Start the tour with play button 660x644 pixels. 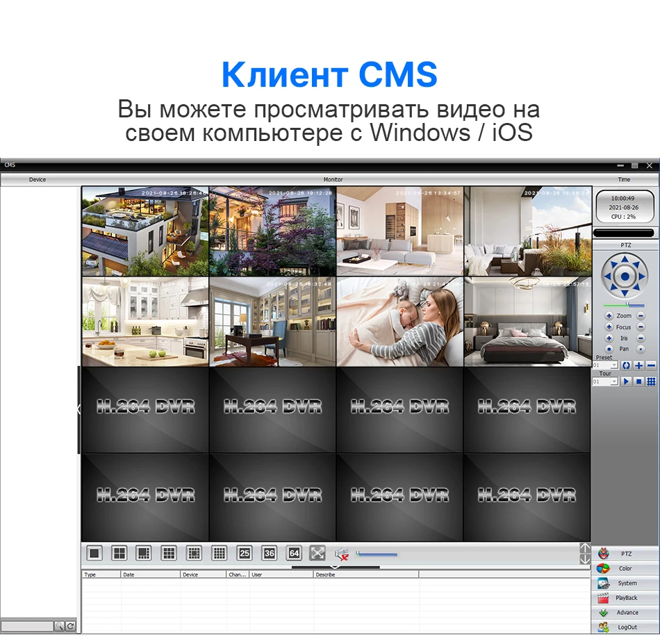point(627,381)
